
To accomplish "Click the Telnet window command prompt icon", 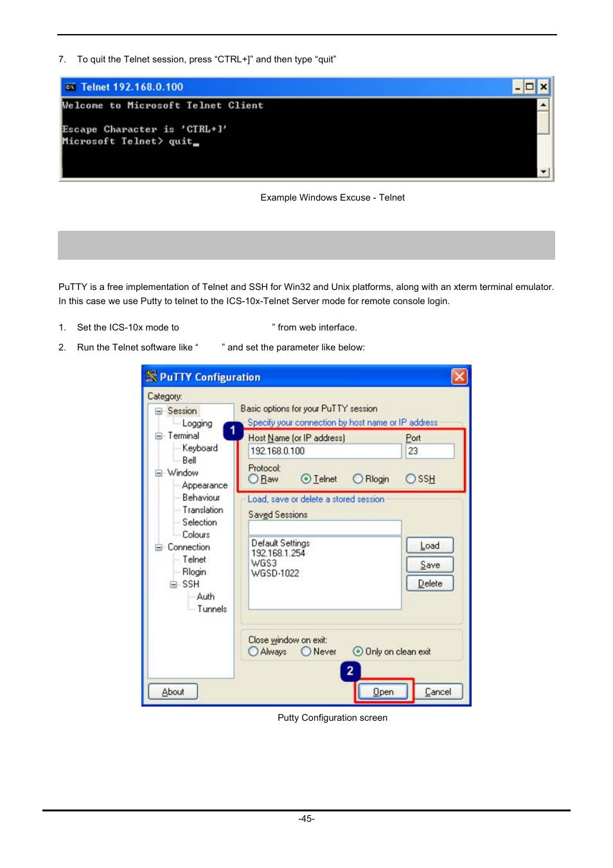I will (70, 87).
